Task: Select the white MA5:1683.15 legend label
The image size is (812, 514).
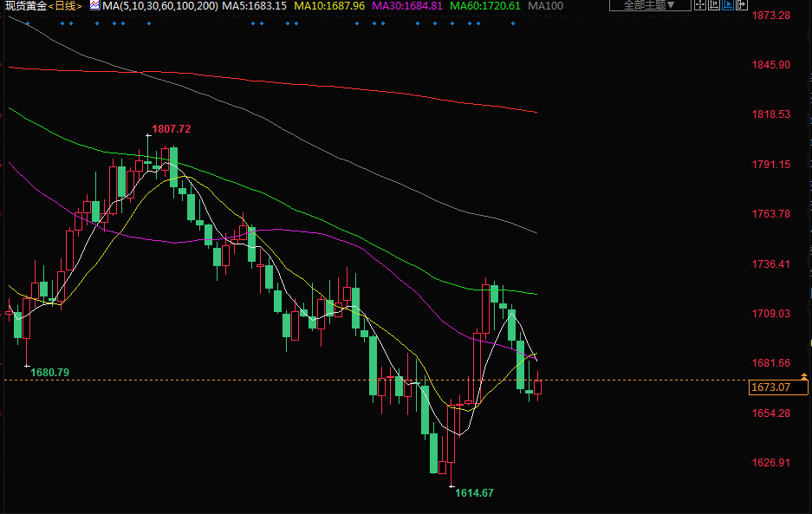Action: [254, 6]
